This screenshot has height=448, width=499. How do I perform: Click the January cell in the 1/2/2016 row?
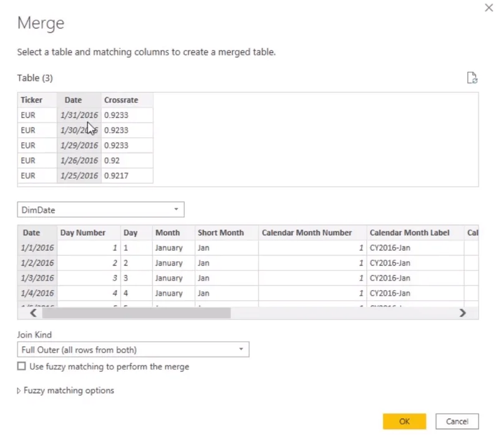173,263
